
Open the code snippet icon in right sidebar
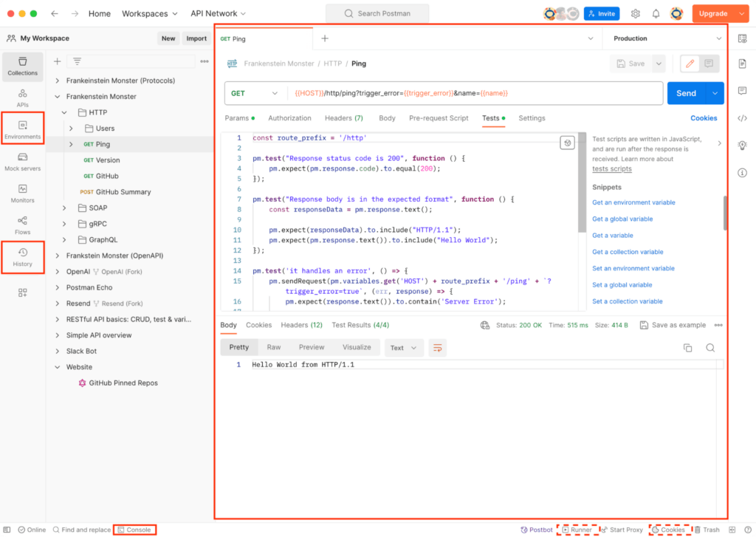(x=743, y=118)
